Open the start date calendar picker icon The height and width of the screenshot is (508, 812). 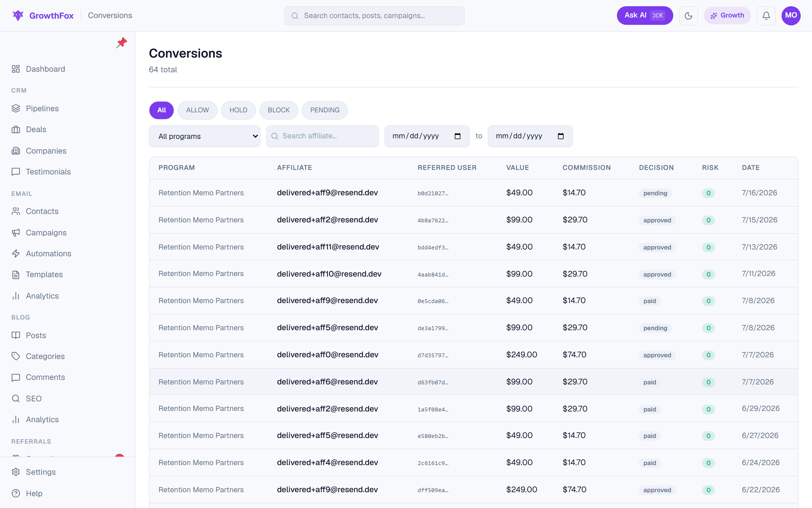[x=457, y=136]
